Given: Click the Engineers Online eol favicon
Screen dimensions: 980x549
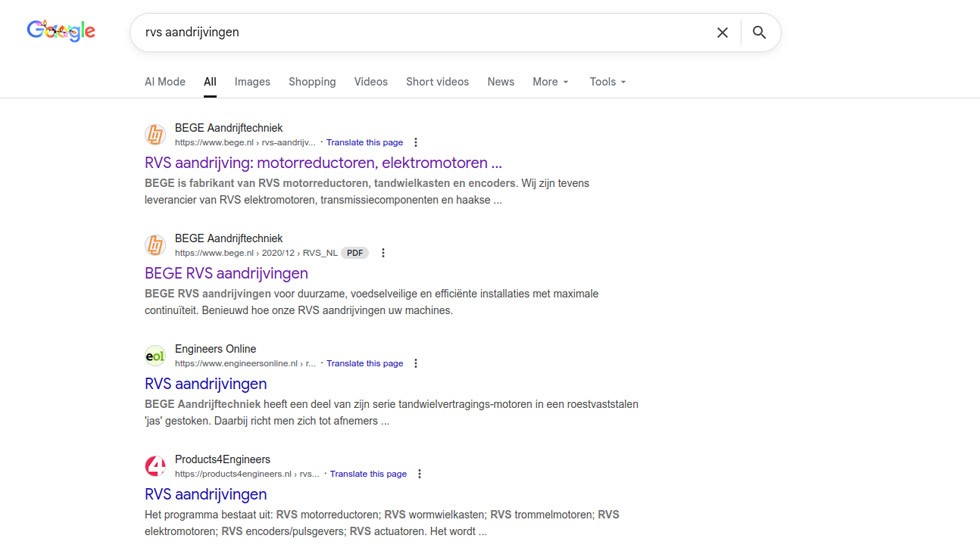Looking at the screenshot, I should pyautogui.click(x=155, y=356).
